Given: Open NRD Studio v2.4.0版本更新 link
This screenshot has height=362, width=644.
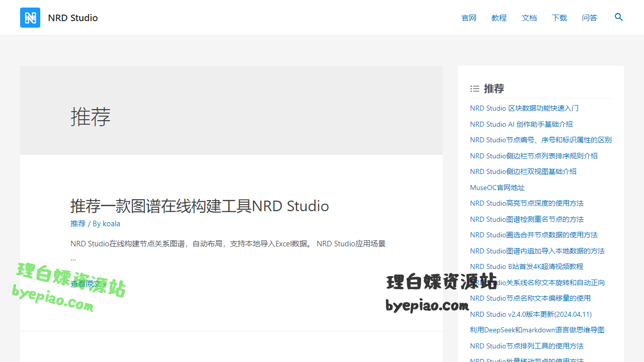Looking at the screenshot, I should pyautogui.click(x=531, y=314).
